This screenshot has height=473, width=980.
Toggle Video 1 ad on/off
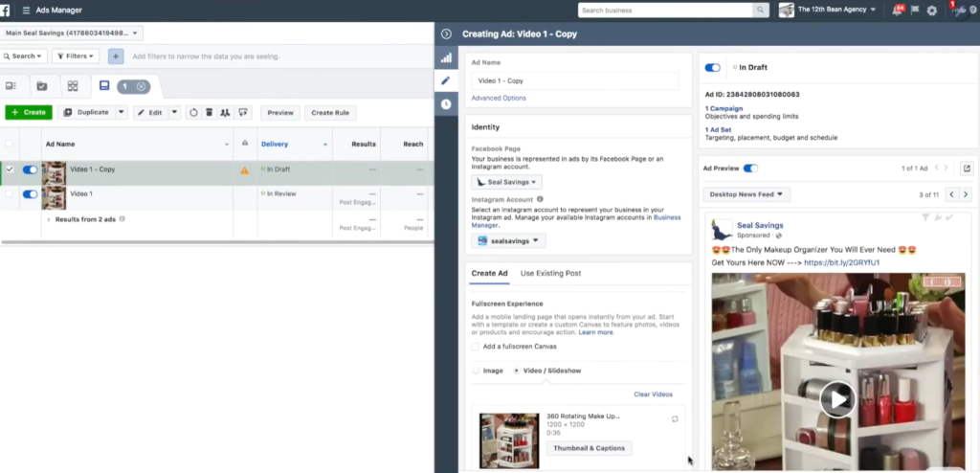[x=30, y=194]
